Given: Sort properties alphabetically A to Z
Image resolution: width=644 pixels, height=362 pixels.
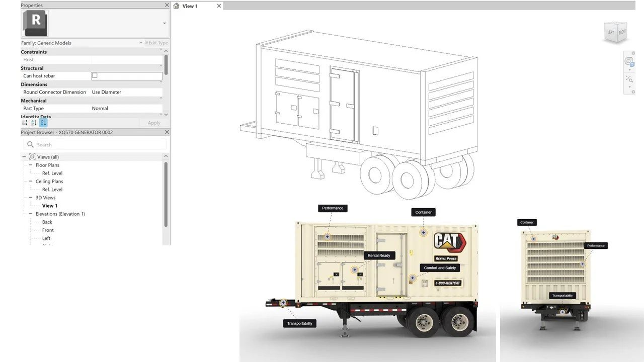Looking at the screenshot, I should (x=34, y=123).
